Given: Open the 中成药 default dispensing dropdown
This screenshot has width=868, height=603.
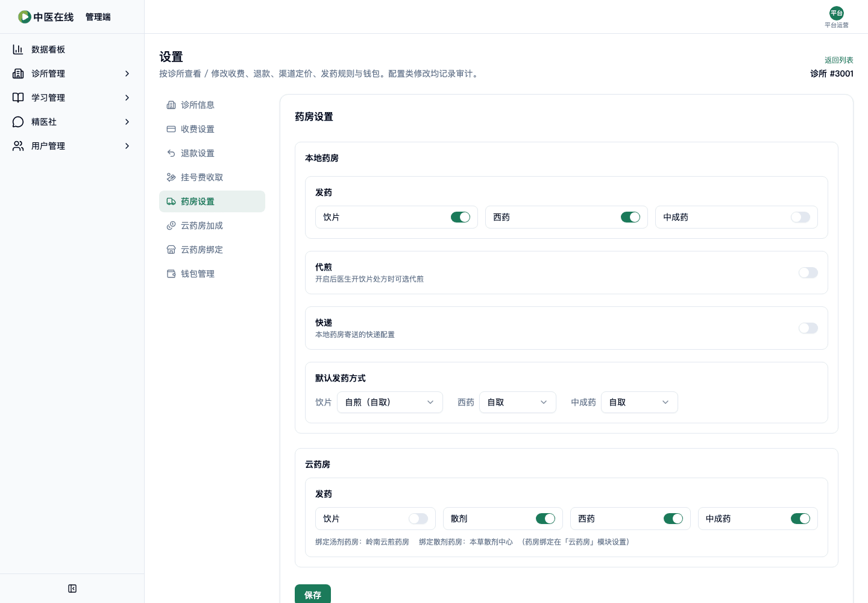Looking at the screenshot, I should (640, 402).
